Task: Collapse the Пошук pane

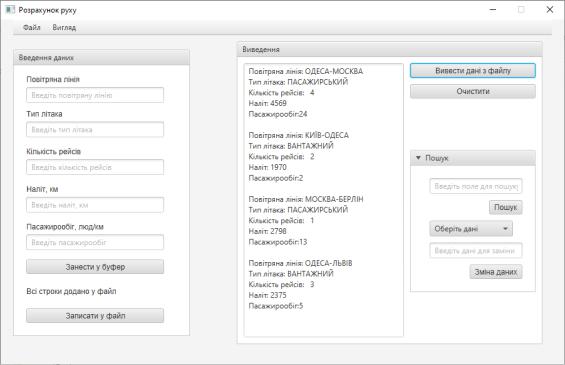Action: click(418, 158)
